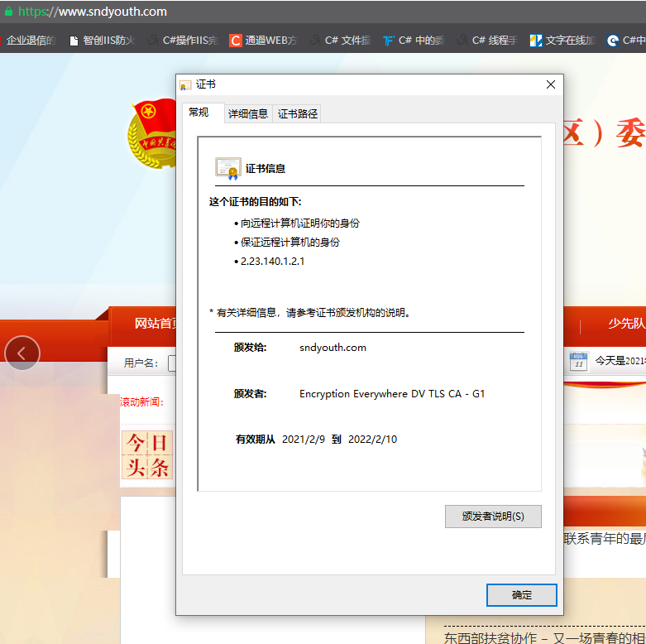Open the 智创IIS防火 bookmark
Image resolution: width=646 pixels, height=644 pixels.
pyautogui.click(x=101, y=40)
